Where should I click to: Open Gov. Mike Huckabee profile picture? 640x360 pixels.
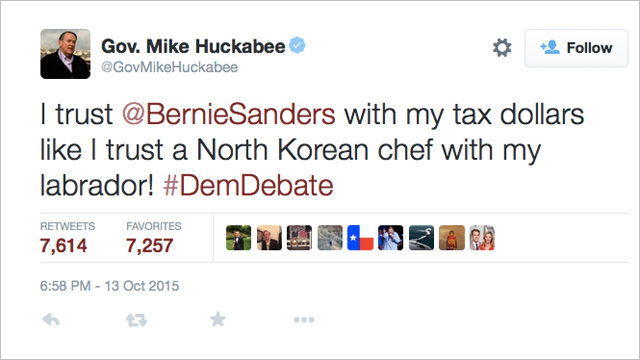tap(65, 54)
